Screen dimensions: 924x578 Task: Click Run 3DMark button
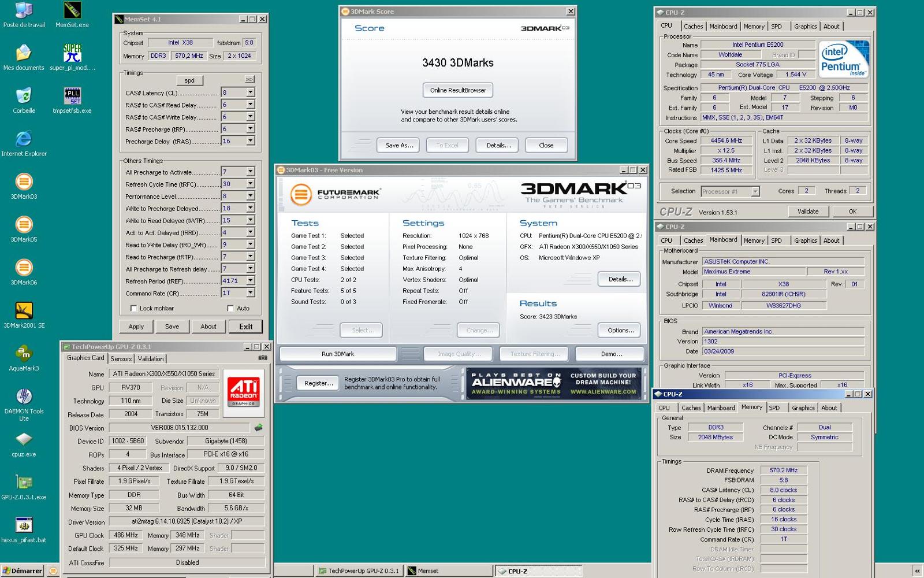point(338,354)
